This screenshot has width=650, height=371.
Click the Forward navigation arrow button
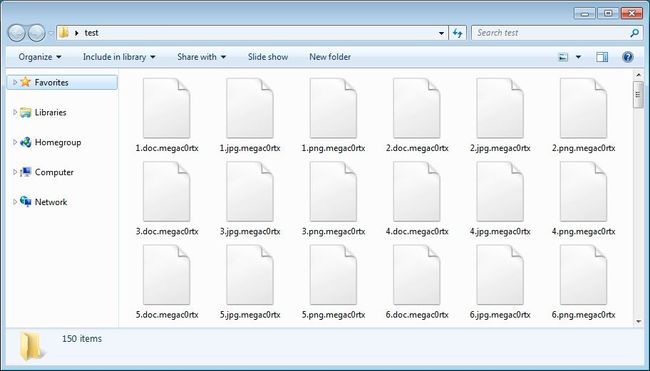coord(36,33)
